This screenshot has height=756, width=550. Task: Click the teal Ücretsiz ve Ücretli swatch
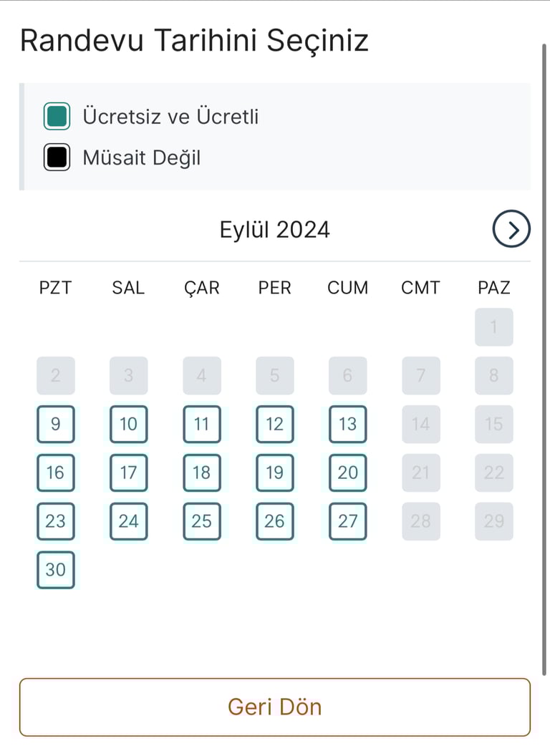click(x=57, y=116)
